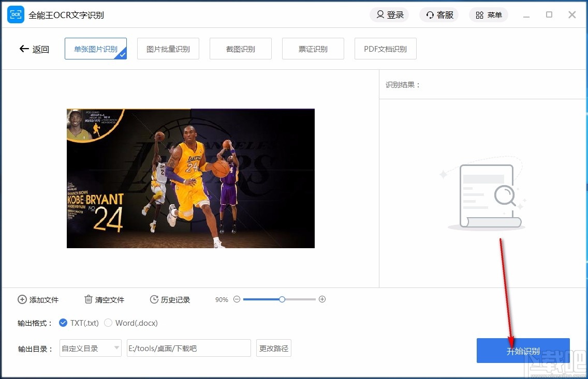Select the back arrow 返回 icon

24,48
